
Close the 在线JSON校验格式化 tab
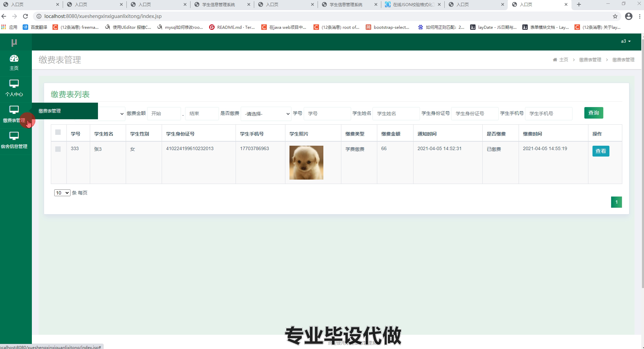pos(439,4)
